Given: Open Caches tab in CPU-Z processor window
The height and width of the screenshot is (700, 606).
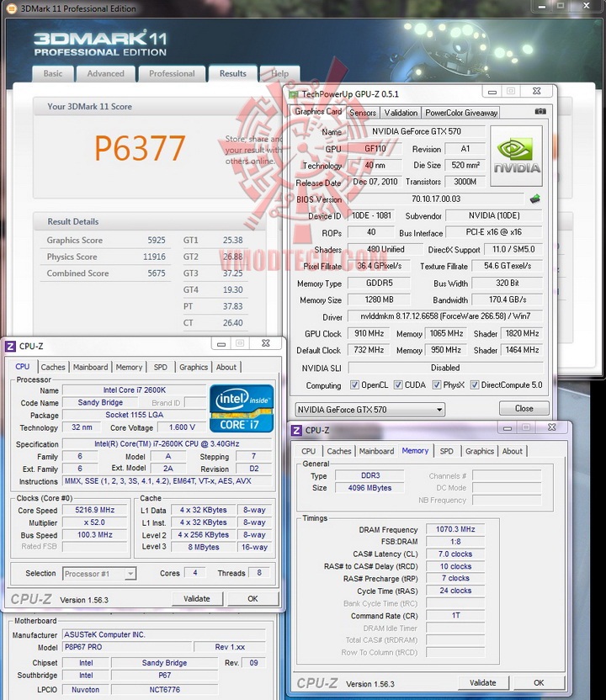Looking at the screenshot, I should click(x=53, y=368).
